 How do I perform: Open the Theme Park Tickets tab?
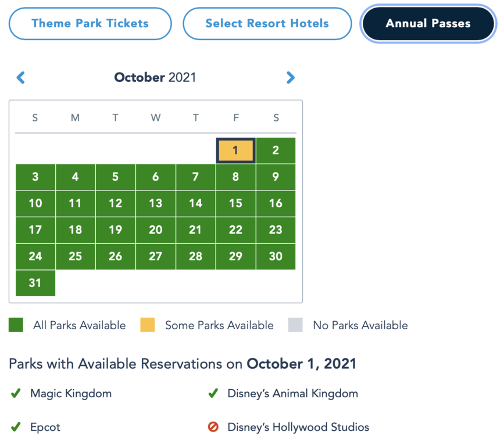90,24
